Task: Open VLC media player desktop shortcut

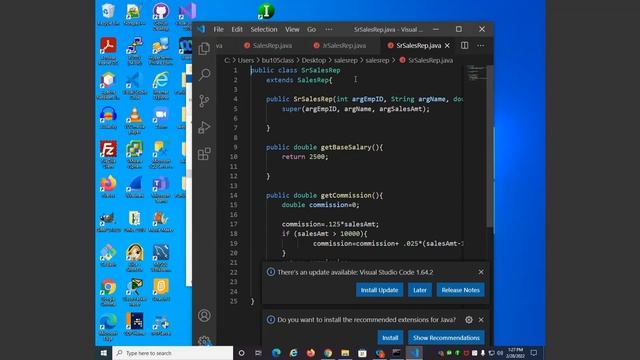Action: [135, 121]
